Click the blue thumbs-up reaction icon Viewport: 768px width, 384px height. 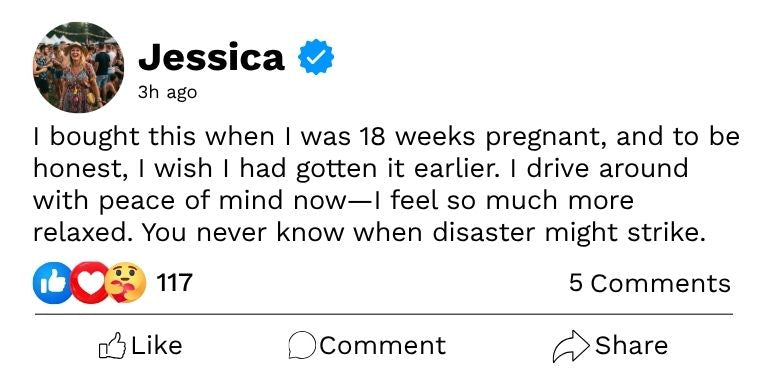pyautogui.click(x=52, y=283)
